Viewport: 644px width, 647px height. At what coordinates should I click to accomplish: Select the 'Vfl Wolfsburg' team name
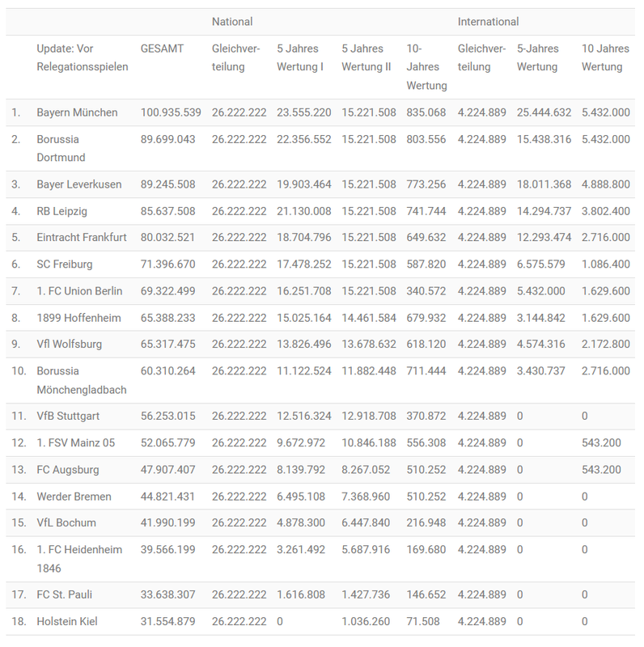coord(70,345)
